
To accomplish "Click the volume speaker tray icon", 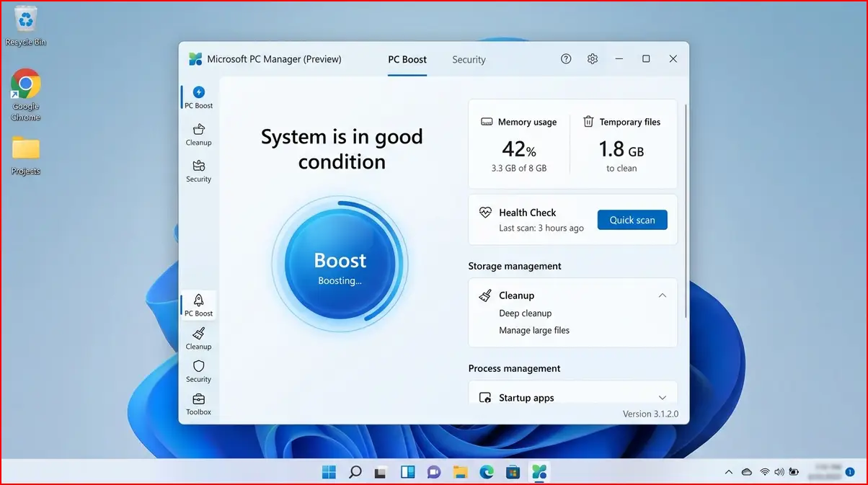I will (x=779, y=472).
